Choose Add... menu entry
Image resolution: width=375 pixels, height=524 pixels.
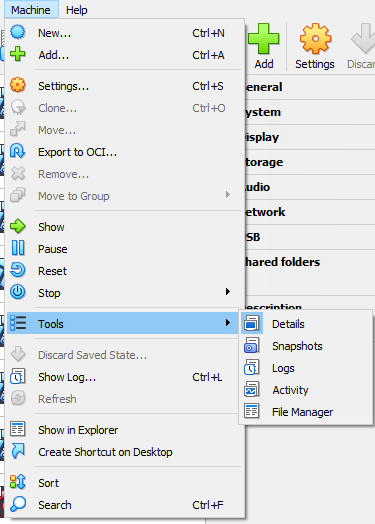pos(124,55)
